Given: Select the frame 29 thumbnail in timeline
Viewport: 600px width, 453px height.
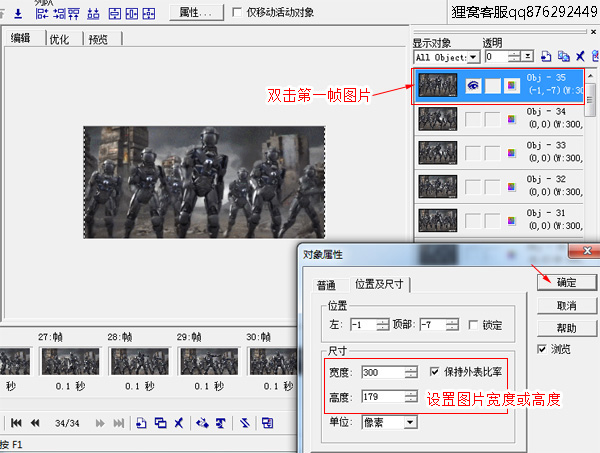Looking at the screenshot, I should click(x=209, y=361).
